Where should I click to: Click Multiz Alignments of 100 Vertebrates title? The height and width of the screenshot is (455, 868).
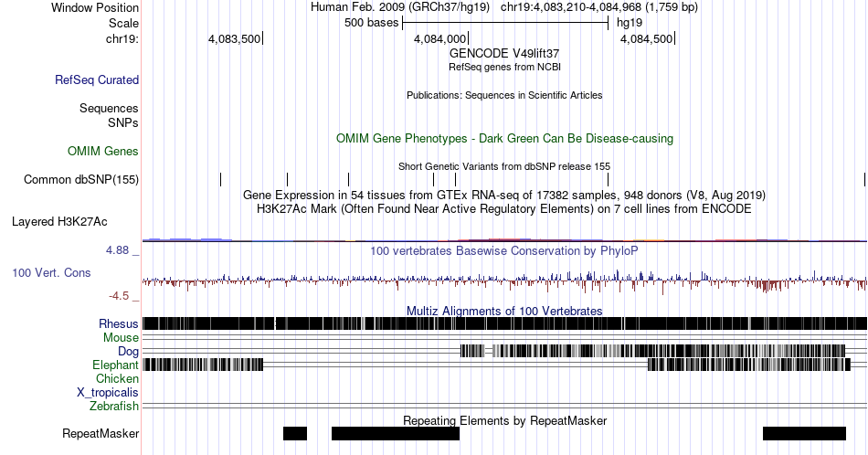[504, 311]
